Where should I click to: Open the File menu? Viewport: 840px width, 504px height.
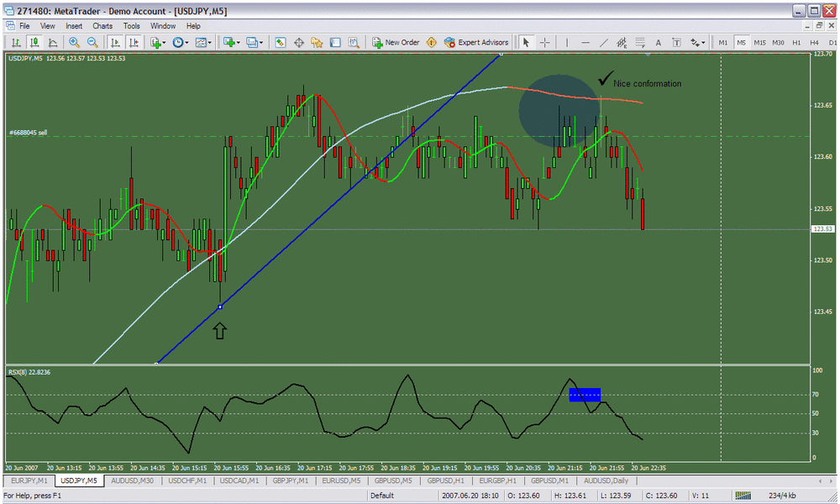tap(24, 26)
